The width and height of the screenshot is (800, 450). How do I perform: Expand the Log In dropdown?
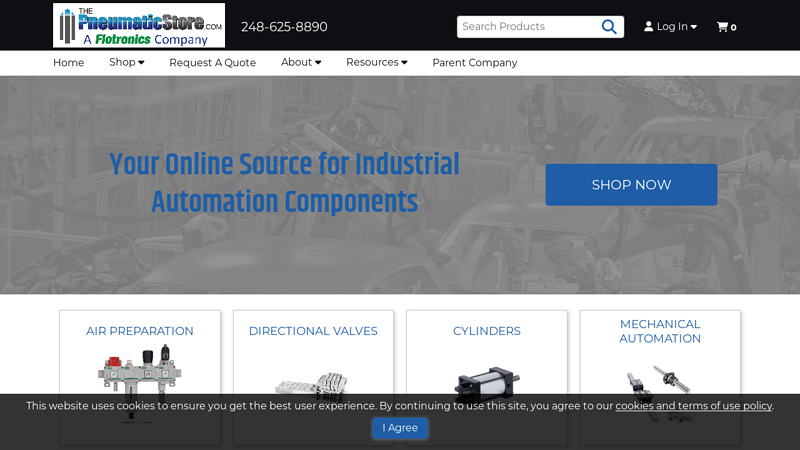coord(670,27)
